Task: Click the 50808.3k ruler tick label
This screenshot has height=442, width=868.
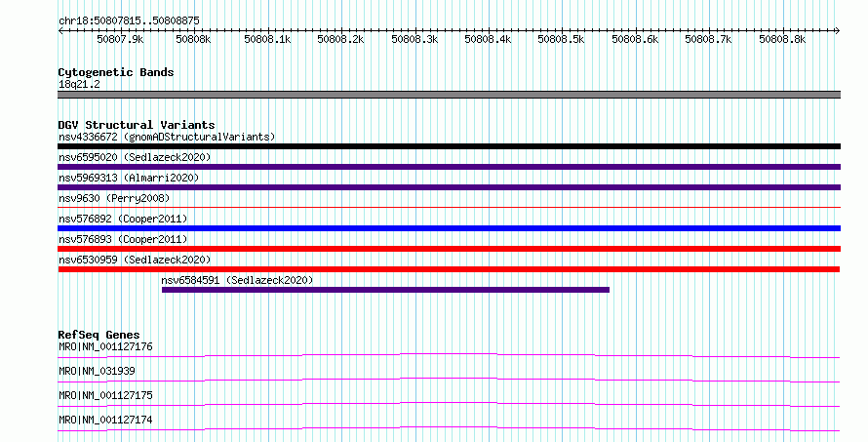Action: click(x=414, y=39)
